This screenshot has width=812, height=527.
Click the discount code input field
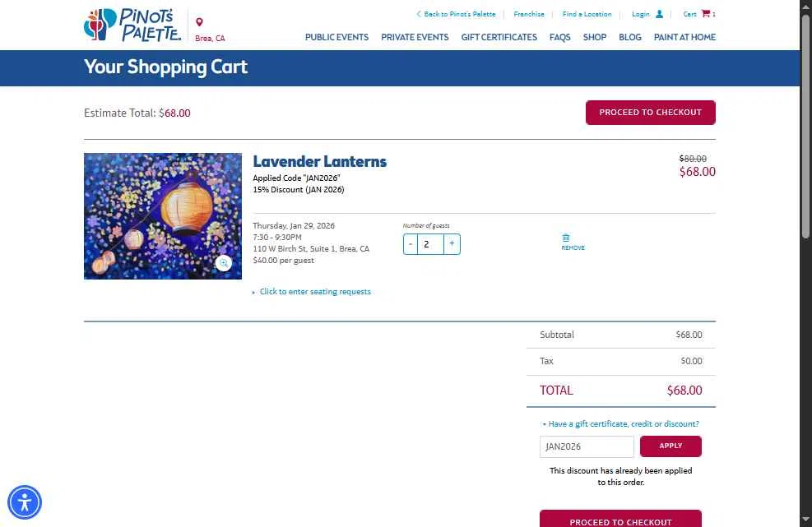(x=587, y=446)
